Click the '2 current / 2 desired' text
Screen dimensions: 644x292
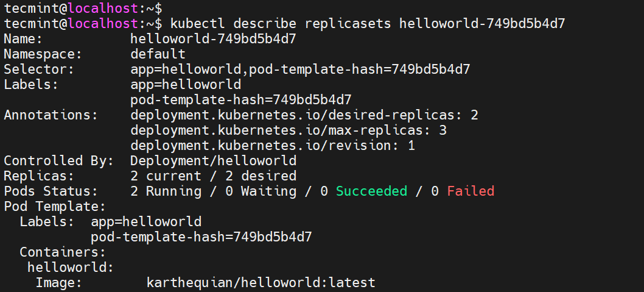[x=213, y=176]
